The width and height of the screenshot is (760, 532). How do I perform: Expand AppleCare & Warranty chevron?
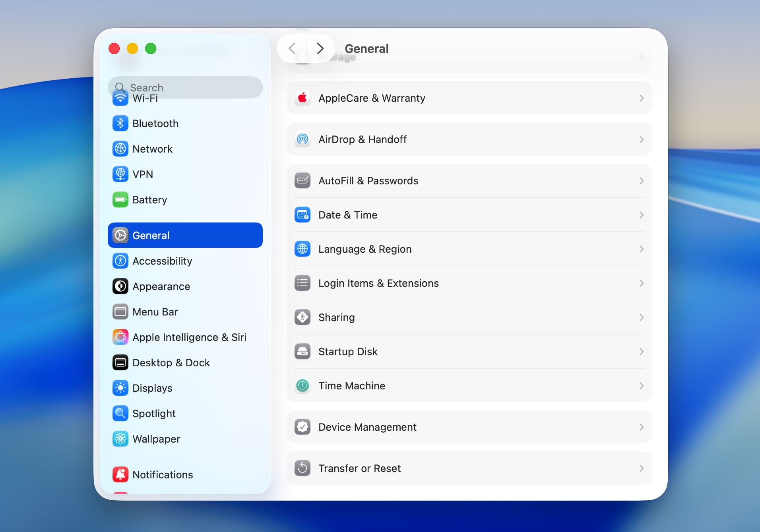pos(641,98)
